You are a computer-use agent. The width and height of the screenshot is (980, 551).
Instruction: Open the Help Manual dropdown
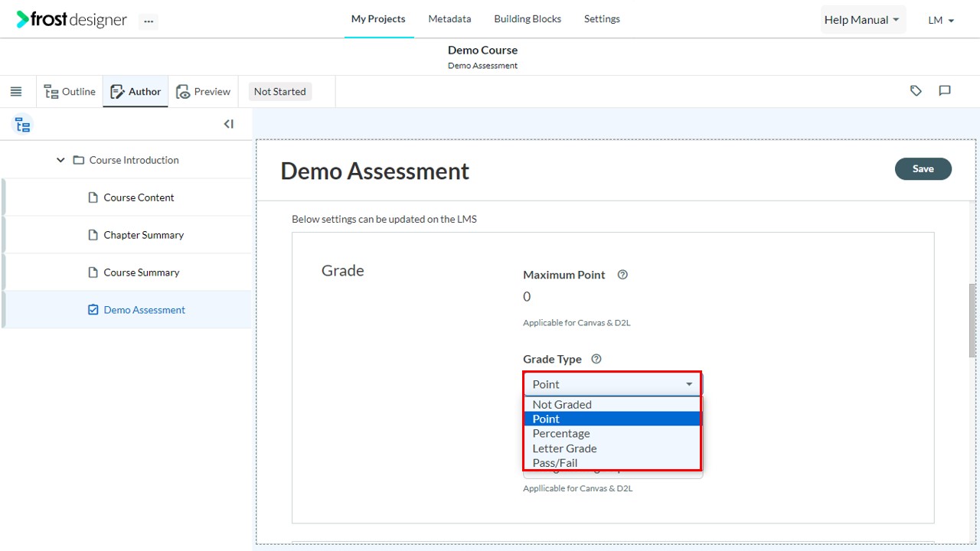coord(862,20)
